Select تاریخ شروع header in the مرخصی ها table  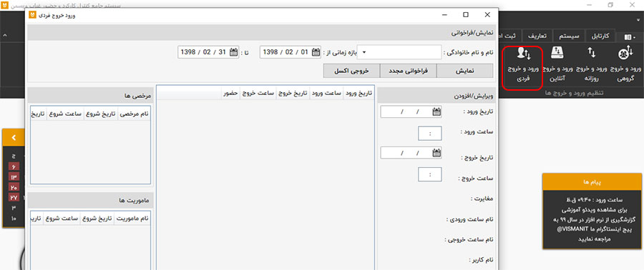101,114
